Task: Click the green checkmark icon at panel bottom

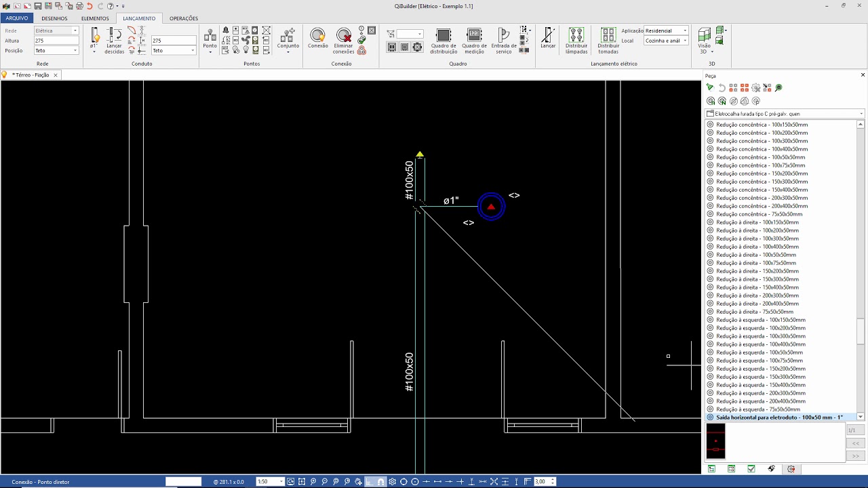Action: (x=751, y=468)
